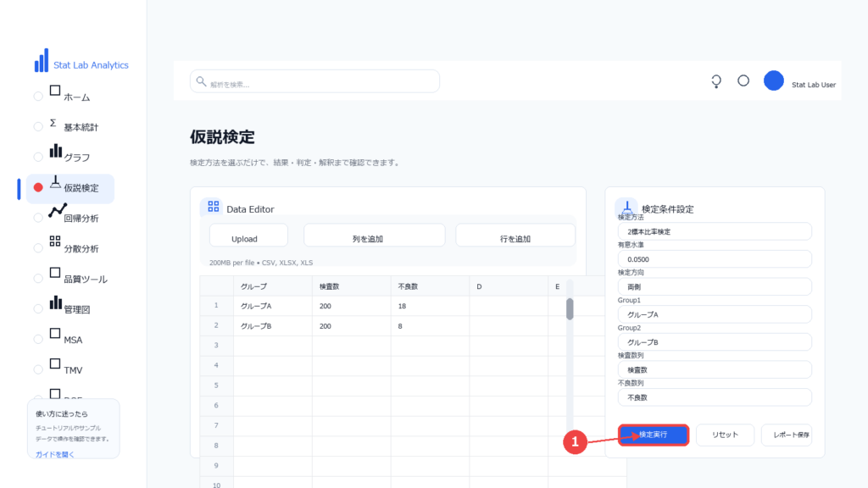868x488 pixels.
Task: Click cell グループB in row 2
Action: pos(273,326)
